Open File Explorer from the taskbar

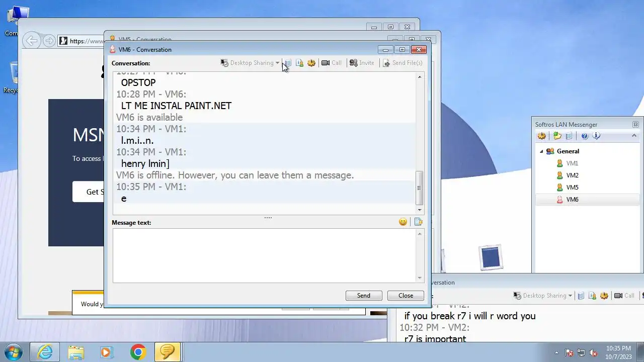(x=76, y=352)
